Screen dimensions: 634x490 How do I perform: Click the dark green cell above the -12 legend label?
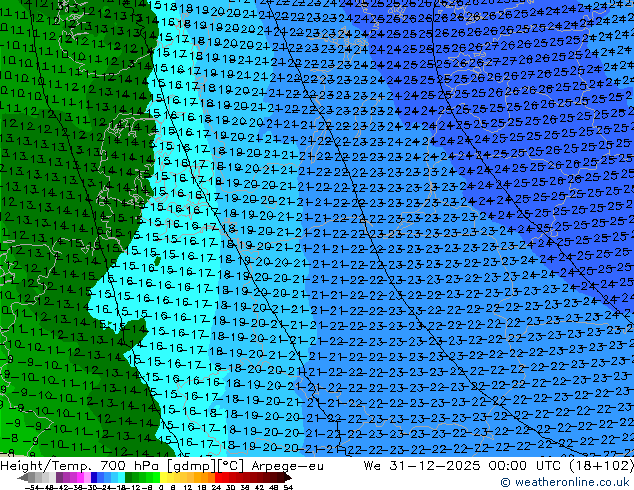coord(129,477)
